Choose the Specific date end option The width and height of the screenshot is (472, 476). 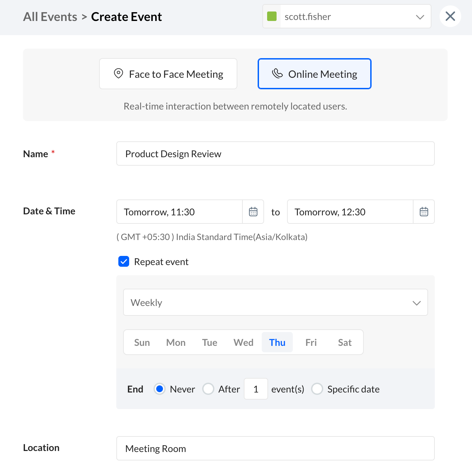point(317,389)
